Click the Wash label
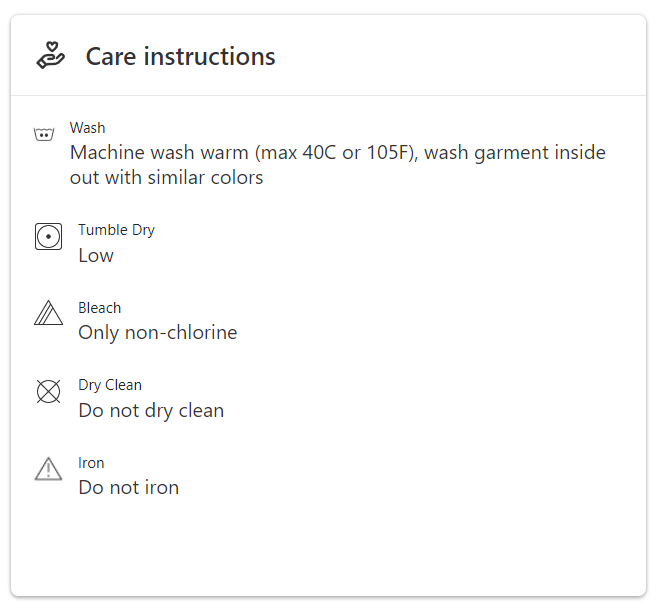This screenshot has height=610, width=659. click(x=87, y=128)
